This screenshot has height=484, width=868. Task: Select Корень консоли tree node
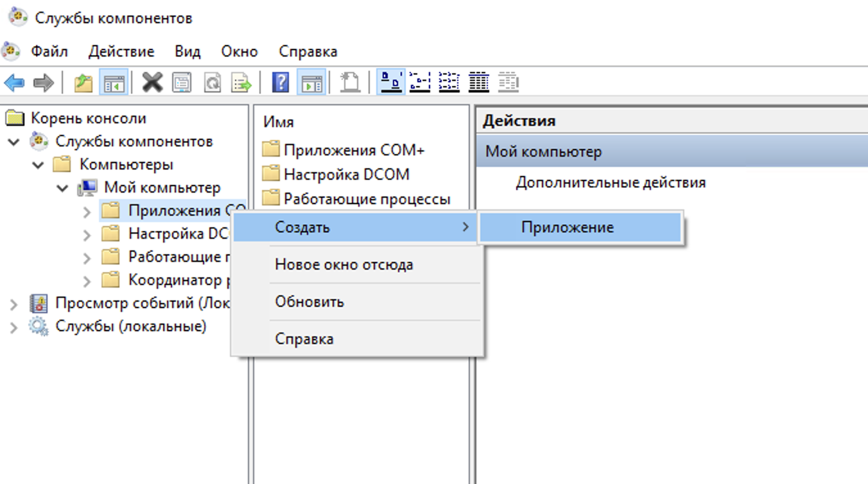coord(89,118)
